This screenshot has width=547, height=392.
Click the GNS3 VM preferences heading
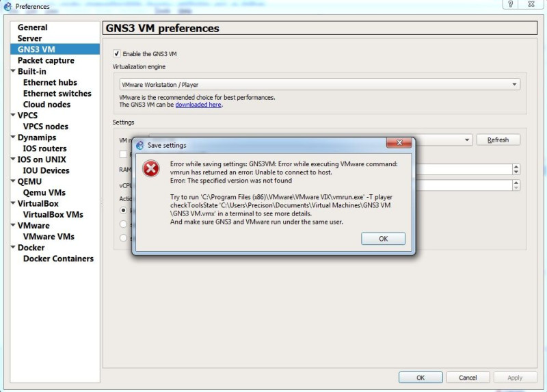point(162,28)
